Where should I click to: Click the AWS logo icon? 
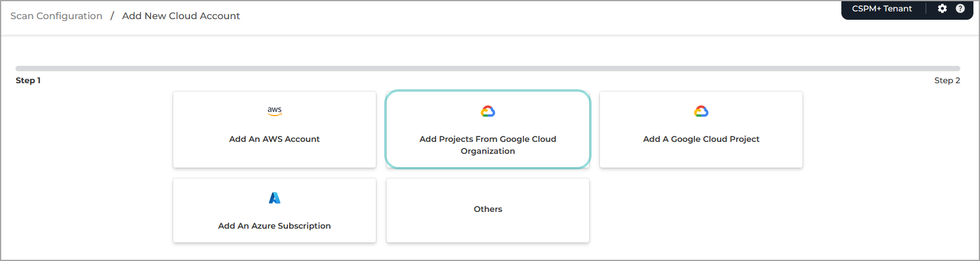pyautogui.click(x=274, y=111)
